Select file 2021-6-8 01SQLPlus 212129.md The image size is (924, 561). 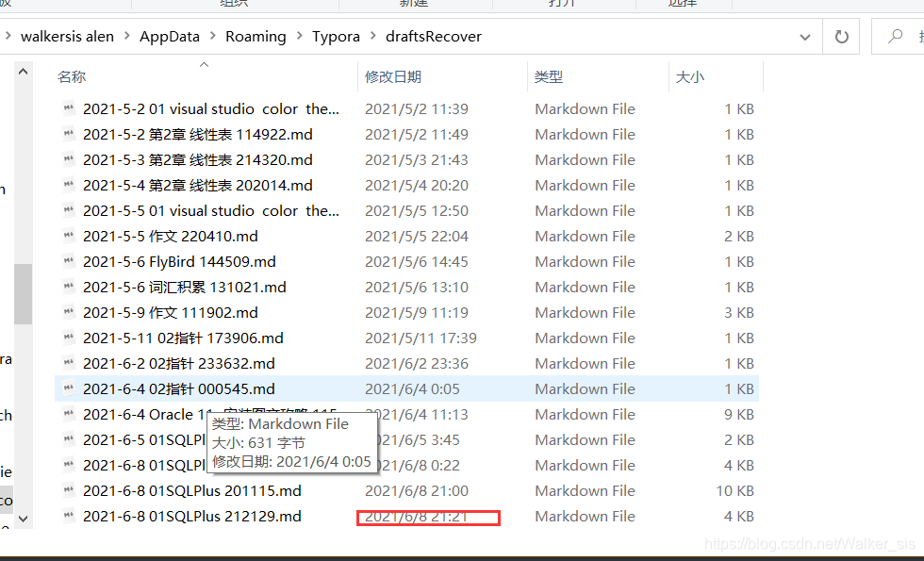click(x=192, y=517)
